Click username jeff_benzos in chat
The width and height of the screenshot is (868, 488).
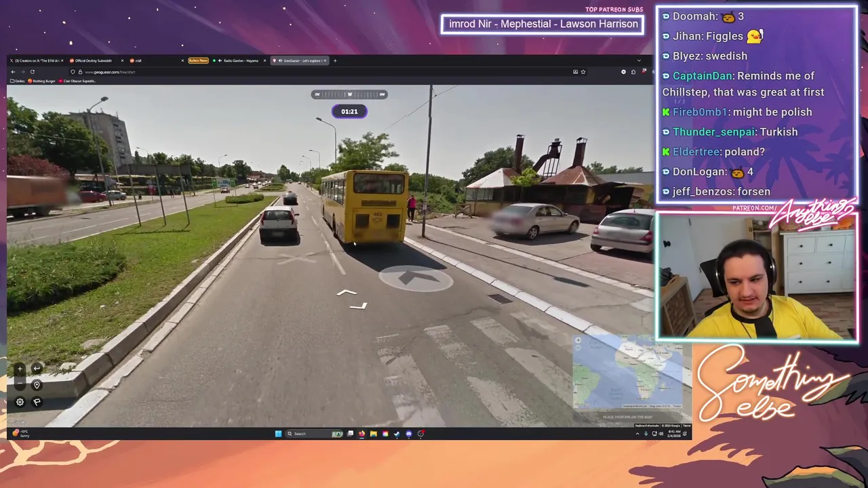[701, 192]
